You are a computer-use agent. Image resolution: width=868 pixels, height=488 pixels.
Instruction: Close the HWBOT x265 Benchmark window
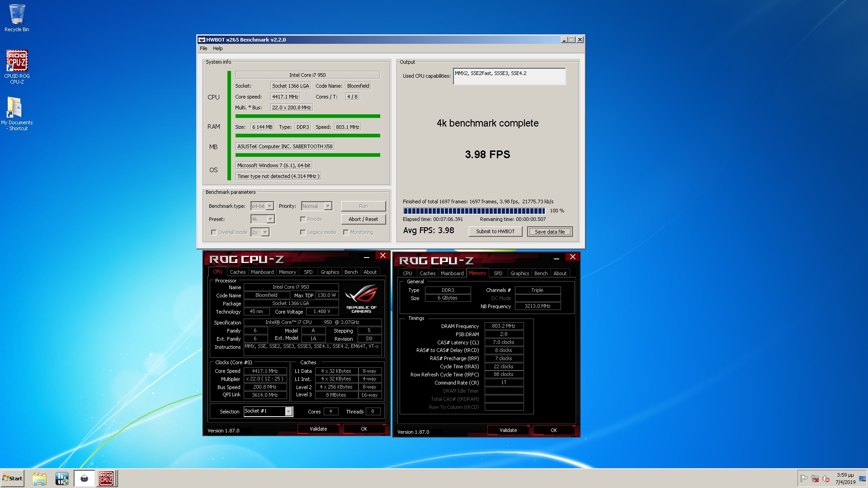pyautogui.click(x=580, y=40)
